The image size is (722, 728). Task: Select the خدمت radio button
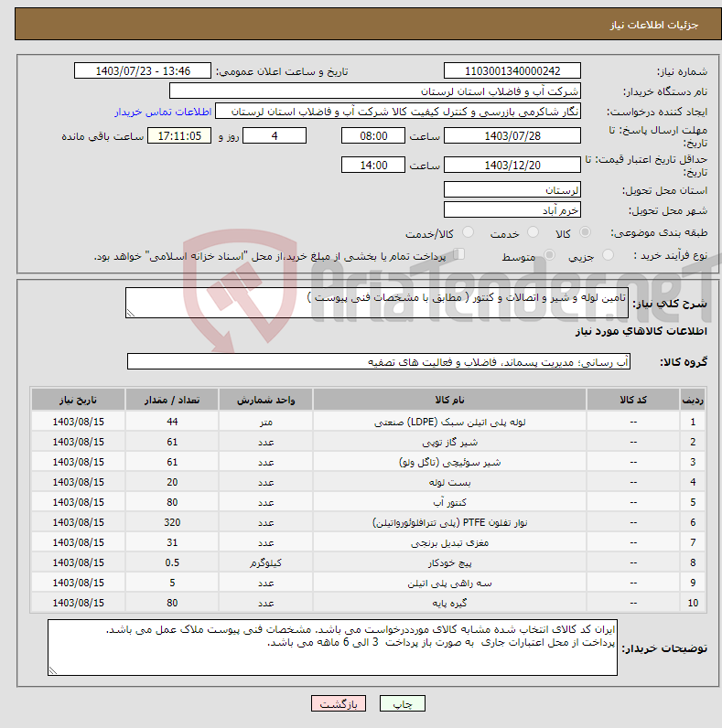533,232
